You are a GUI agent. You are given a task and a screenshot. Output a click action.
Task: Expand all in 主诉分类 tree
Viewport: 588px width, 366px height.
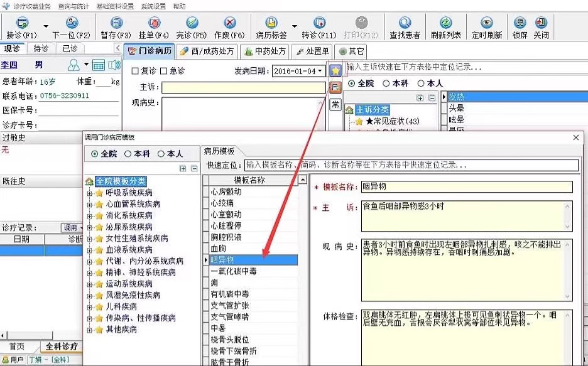420,98
